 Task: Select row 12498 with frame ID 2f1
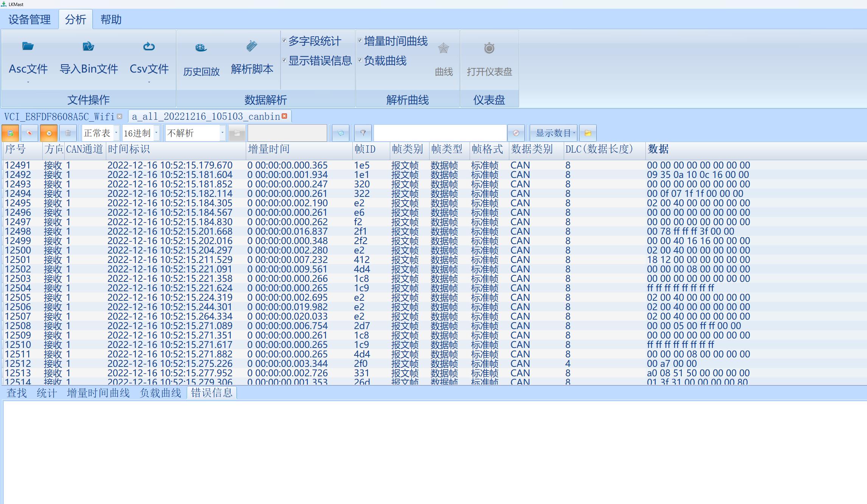click(x=435, y=231)
